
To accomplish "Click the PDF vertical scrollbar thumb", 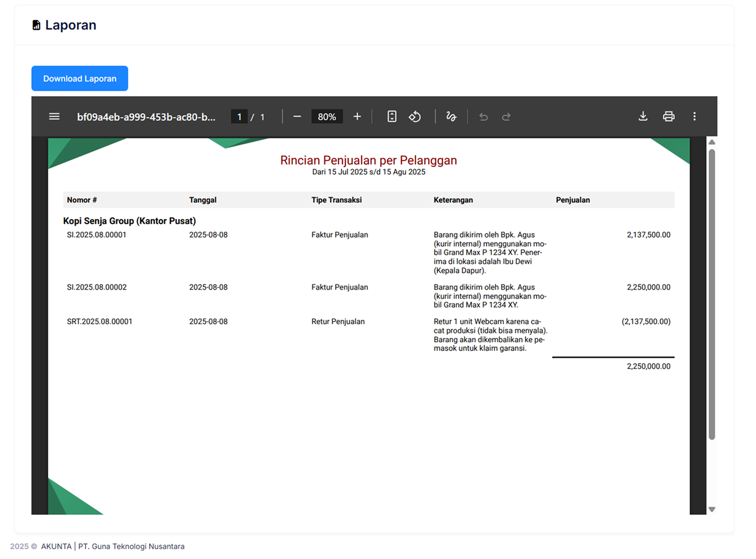I will pos(712,294).
